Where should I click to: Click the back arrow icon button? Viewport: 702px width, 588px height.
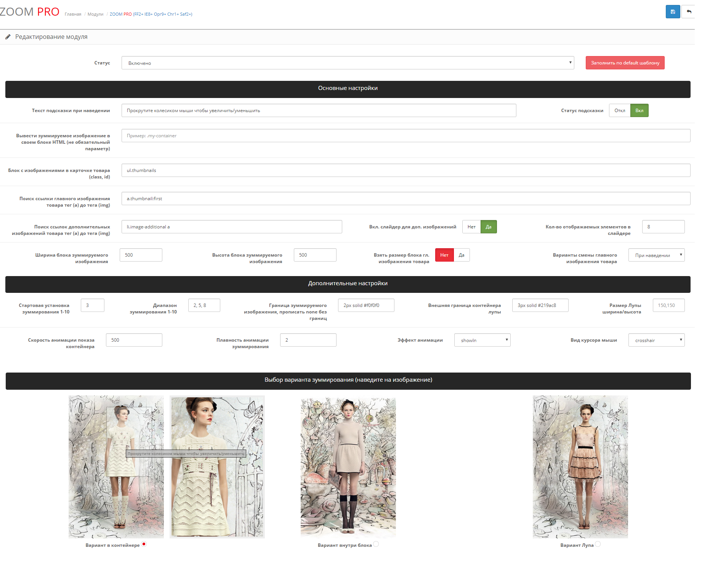689,12
